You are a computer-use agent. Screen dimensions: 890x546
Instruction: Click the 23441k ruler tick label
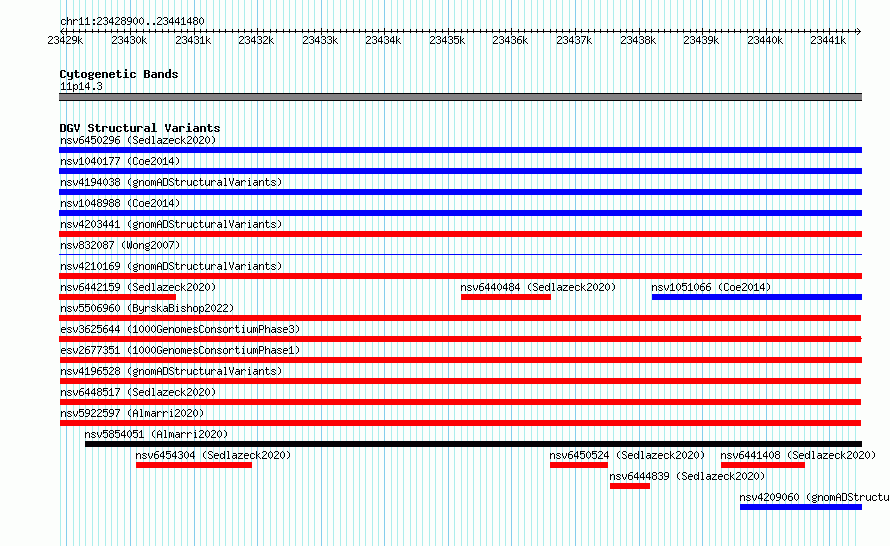[828, 40]
